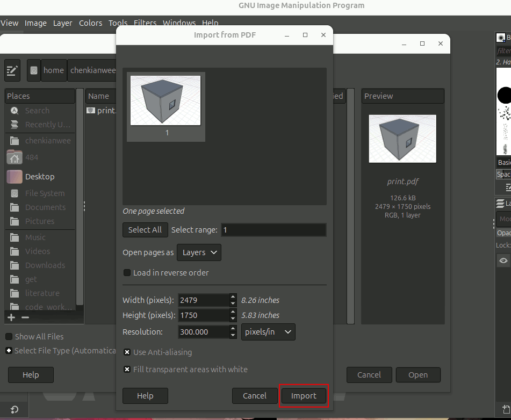Expand the Select File Type section
The image size is (511, 420).
pos(9,351)
